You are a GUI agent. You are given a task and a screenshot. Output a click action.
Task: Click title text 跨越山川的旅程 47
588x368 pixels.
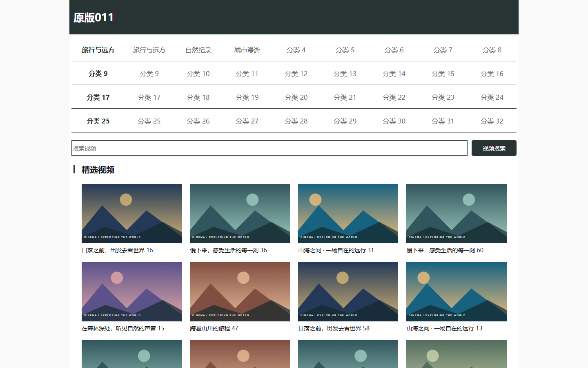pos(214,328)
